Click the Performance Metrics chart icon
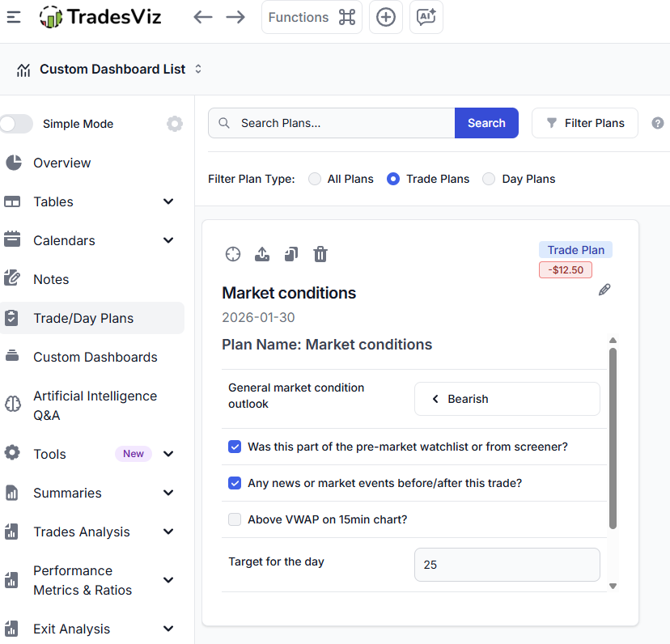This screenshot has width=670, height=644. click(x=11, y=580)
